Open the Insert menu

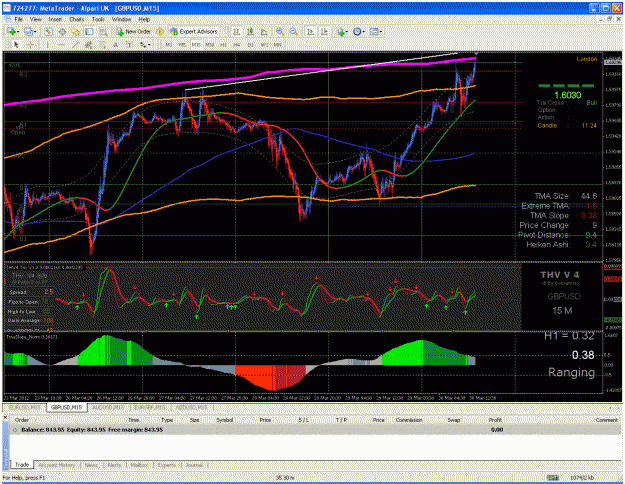pyautogui.click(x=55, y=19)
